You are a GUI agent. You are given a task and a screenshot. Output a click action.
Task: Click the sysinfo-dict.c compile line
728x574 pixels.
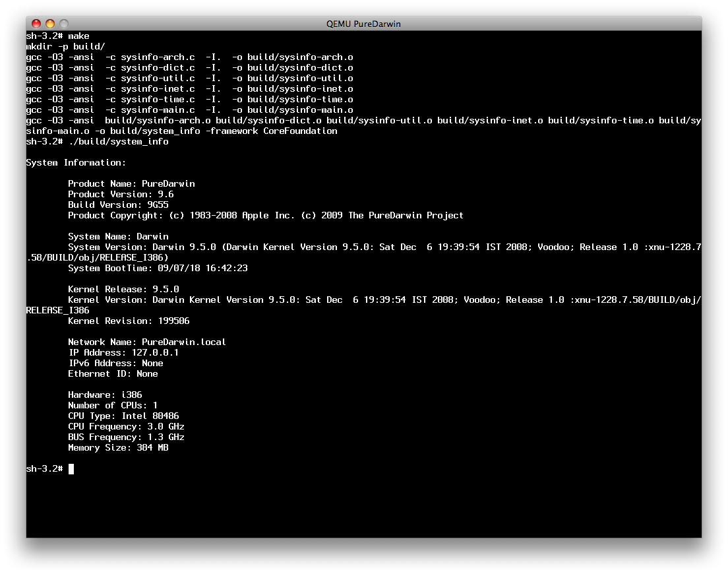click(189, 68)
